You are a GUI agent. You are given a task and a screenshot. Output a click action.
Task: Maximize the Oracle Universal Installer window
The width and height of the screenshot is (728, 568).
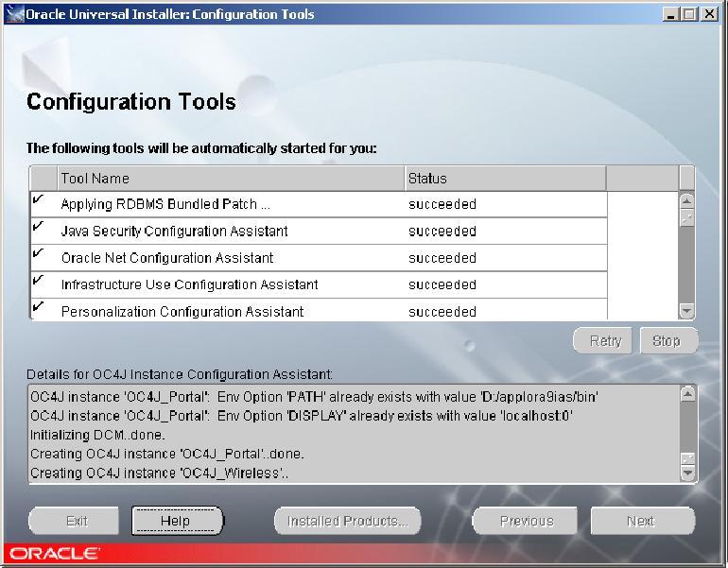689,14
